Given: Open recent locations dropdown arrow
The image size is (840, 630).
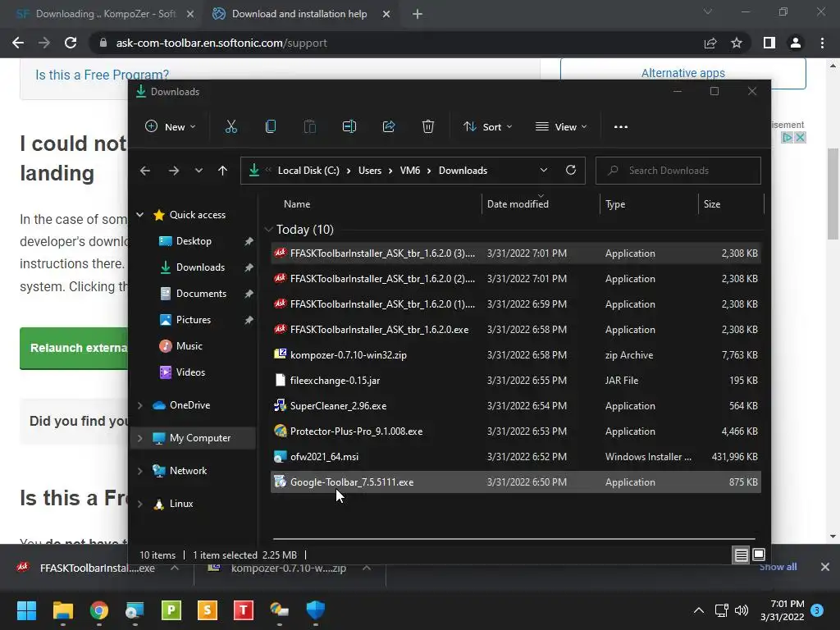Looking at the screenshot, I should pyautogui.click(x=199, y=171).
